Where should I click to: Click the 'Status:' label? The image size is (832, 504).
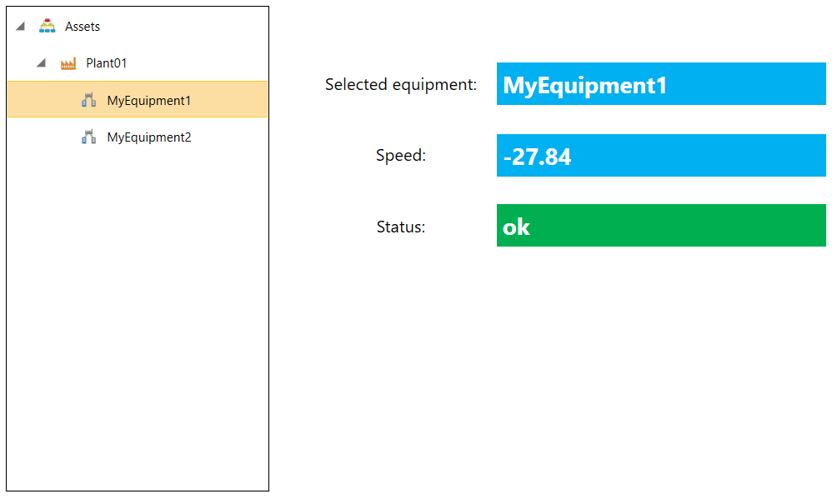(x=401, y=227)
